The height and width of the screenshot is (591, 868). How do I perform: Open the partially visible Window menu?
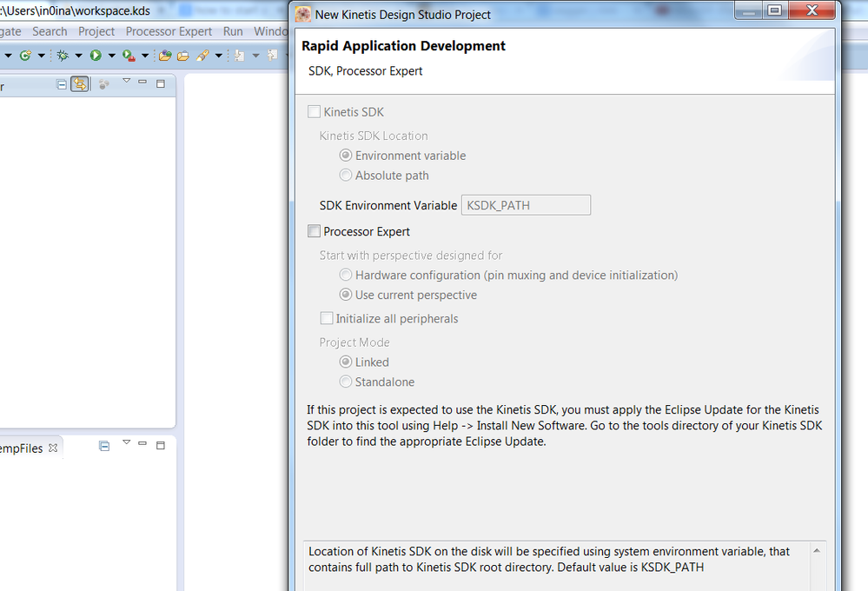pos(270,31)
